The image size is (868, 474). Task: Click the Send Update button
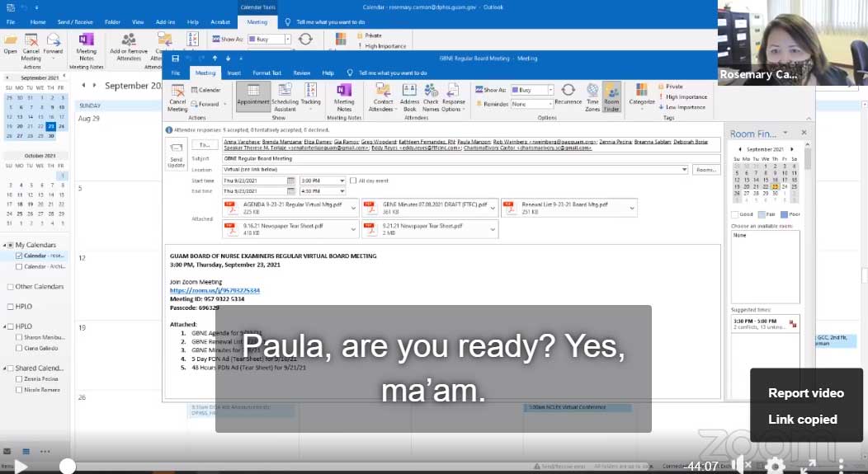pyautogui.click(x=176, y=155)
